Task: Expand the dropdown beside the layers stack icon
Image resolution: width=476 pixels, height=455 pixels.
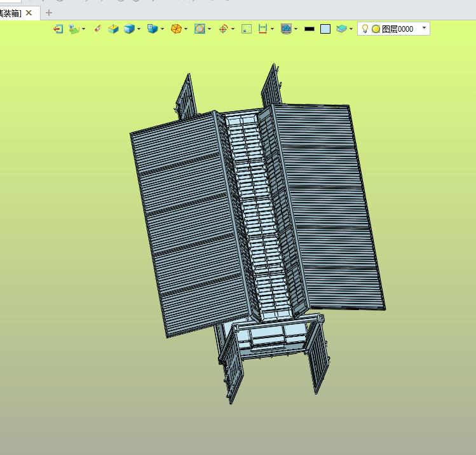Action: click(x=351, y=29)
